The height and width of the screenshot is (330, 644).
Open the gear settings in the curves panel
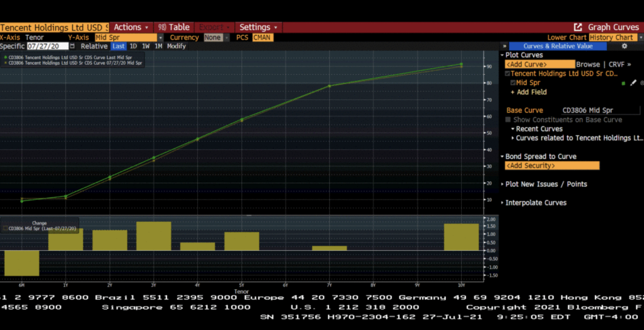point(624,46)
